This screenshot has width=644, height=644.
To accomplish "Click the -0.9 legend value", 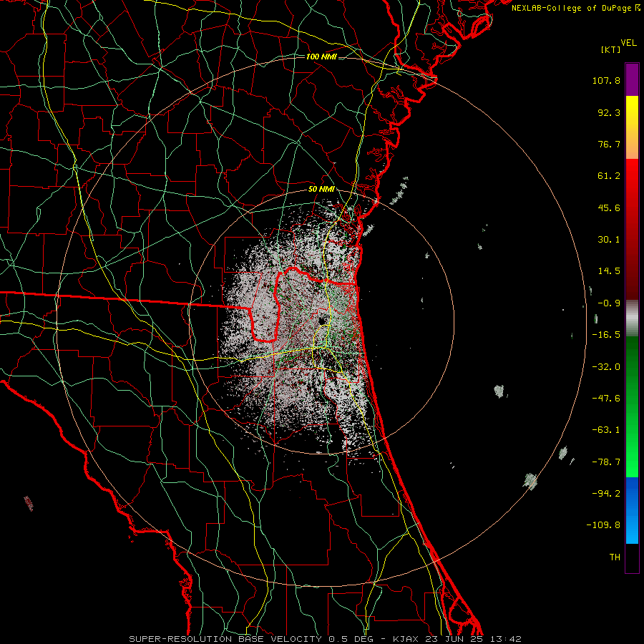I will [609, 303].
